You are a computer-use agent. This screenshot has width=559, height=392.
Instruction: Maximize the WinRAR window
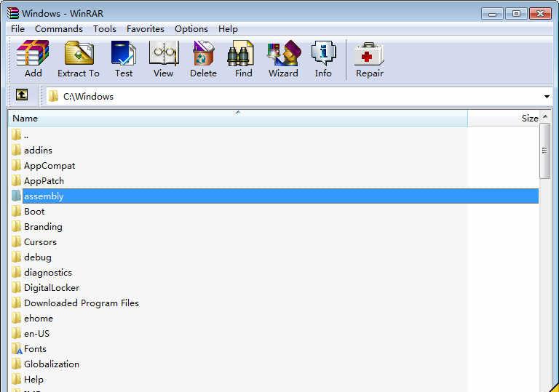click(516, 14)
